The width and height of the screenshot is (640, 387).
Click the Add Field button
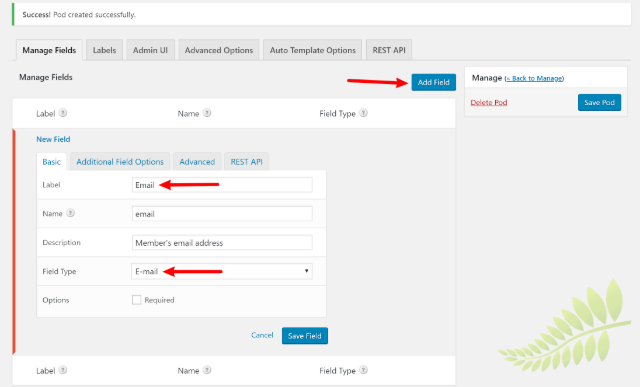[x=433, y=82]
